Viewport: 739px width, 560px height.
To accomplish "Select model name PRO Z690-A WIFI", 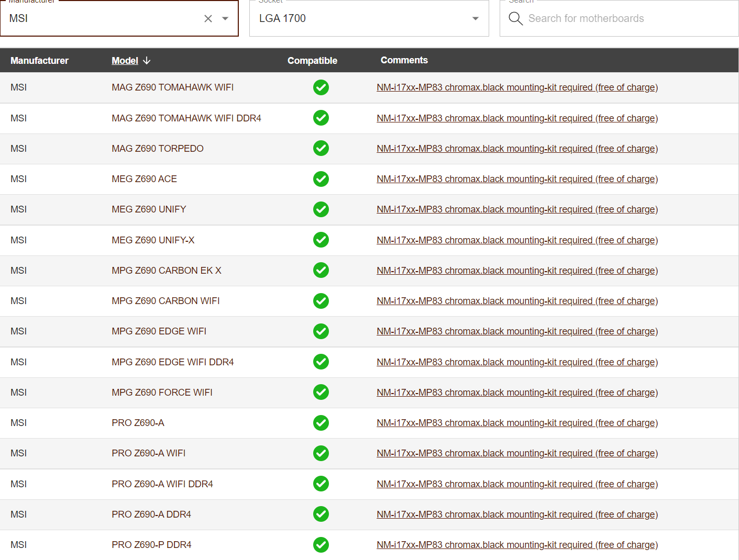I will [x=148, y=453].
